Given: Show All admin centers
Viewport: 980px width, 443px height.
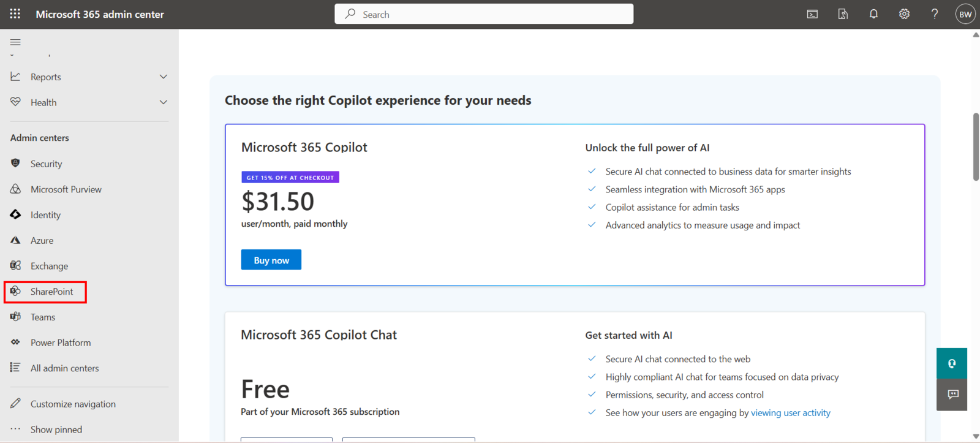Looking at the screenshot, I should [x=64, y=368].
